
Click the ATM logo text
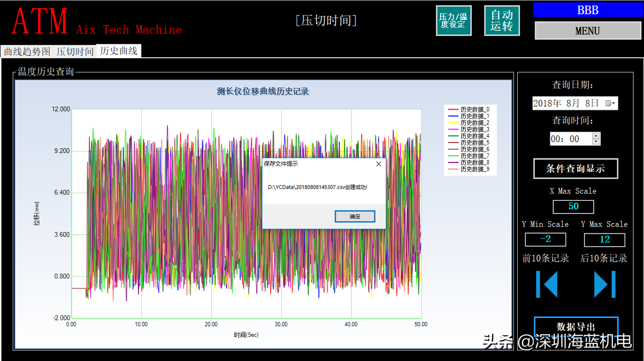point(40,21)
